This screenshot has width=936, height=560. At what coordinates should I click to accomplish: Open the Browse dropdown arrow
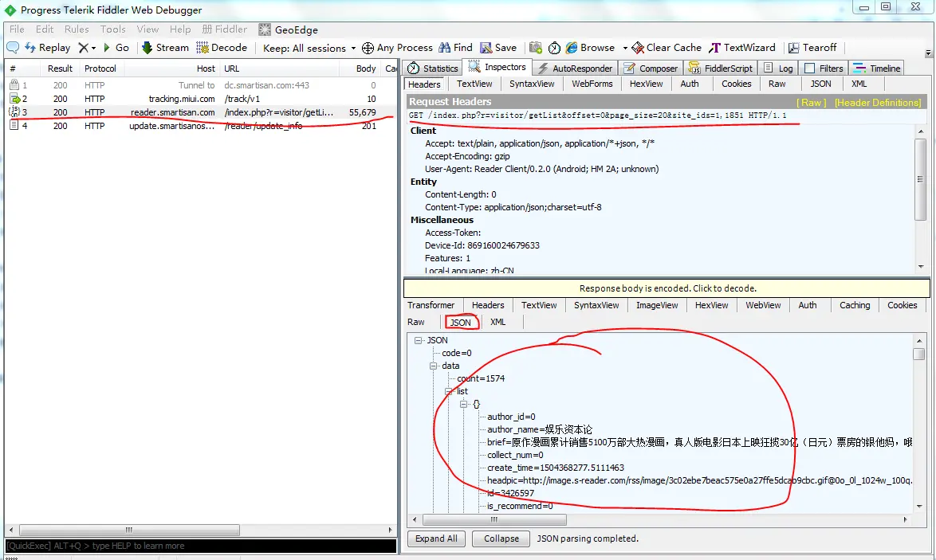625,49
